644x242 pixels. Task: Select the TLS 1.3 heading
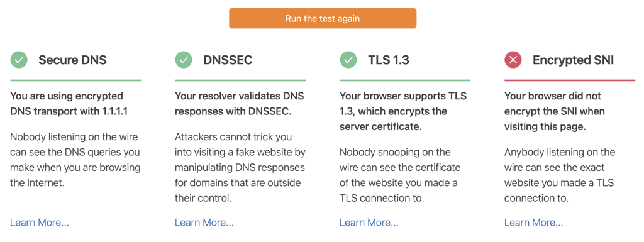click(x=389, y=60)
